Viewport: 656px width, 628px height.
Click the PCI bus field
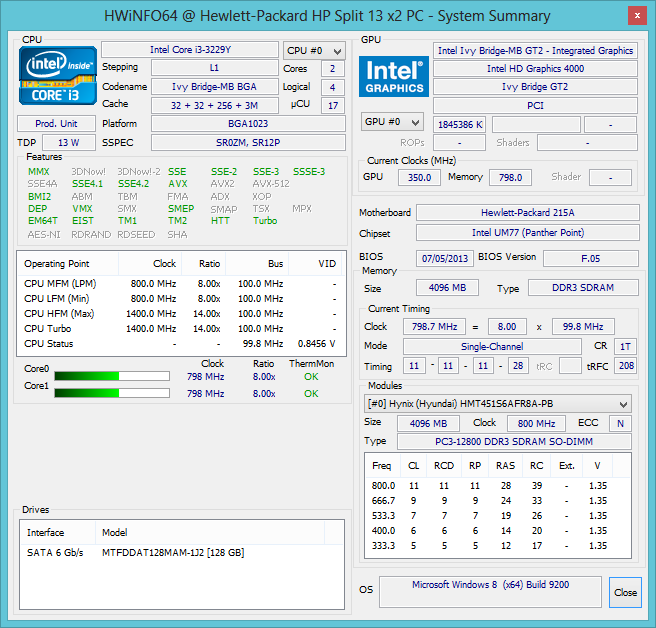536,105
